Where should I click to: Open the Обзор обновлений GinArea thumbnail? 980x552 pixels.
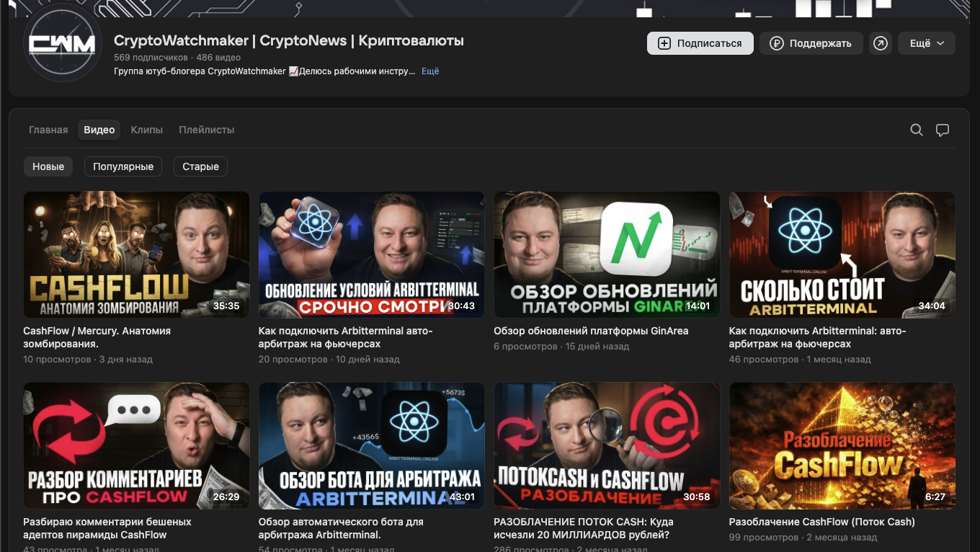coord(607,254)
